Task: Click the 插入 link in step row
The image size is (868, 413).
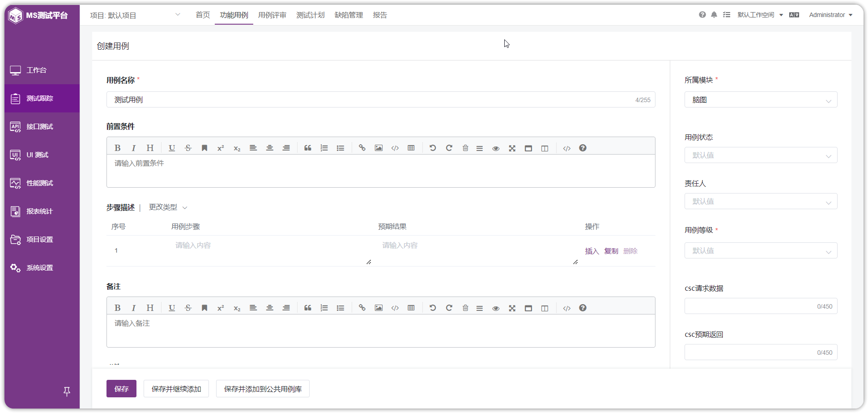Action: [592, 251]
